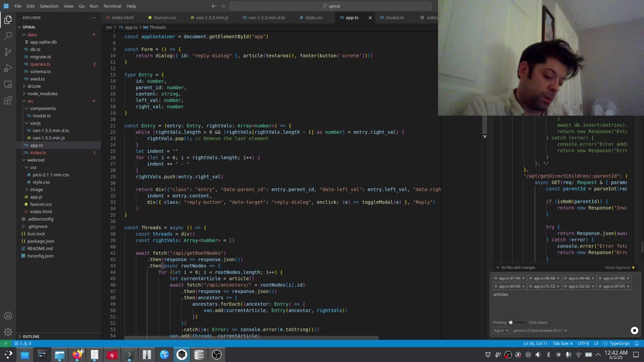The height and width of the screenshot is (362, 644).
Task: Click the TypeScript language mode indicator
Action: point(619,343)
